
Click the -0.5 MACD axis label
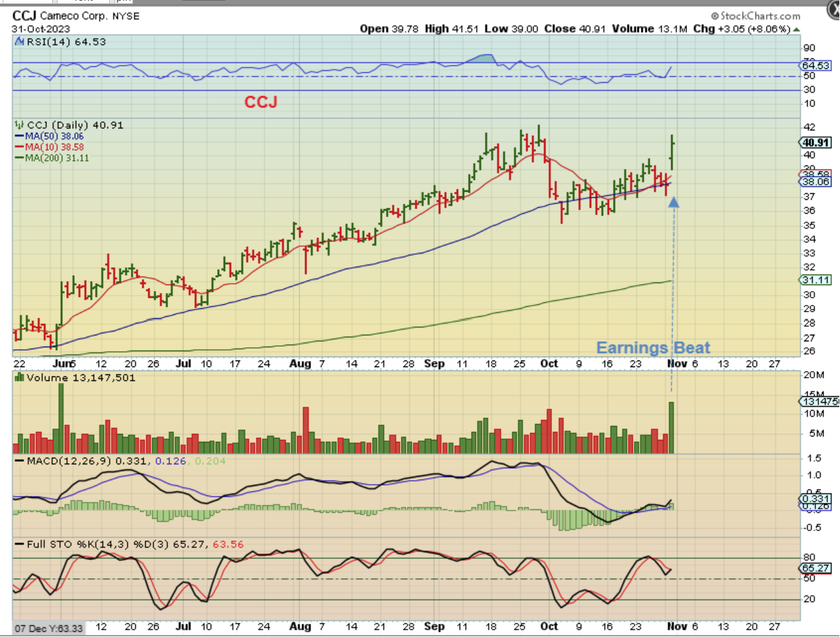click(x=813, y=527)
